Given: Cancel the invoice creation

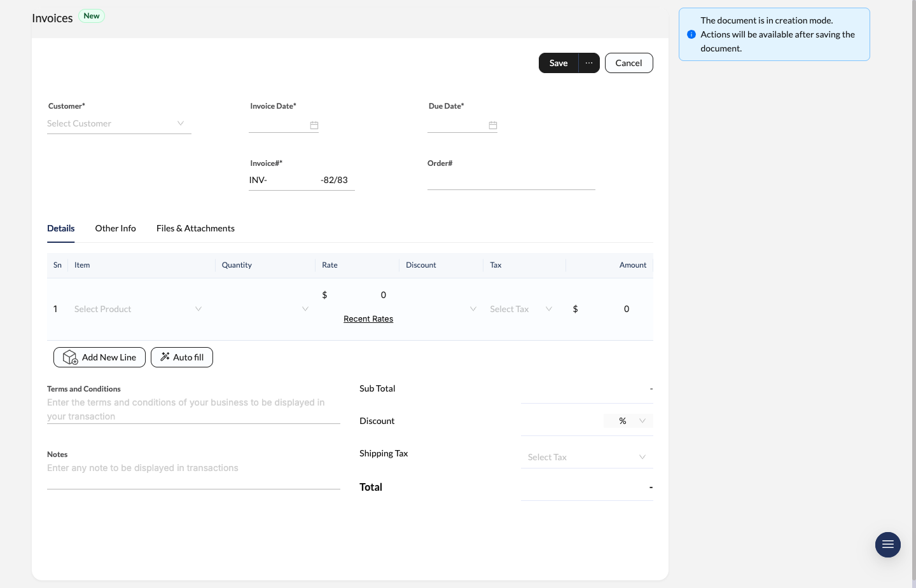Looking at the screenshot, I should click(x=628, y=63).
